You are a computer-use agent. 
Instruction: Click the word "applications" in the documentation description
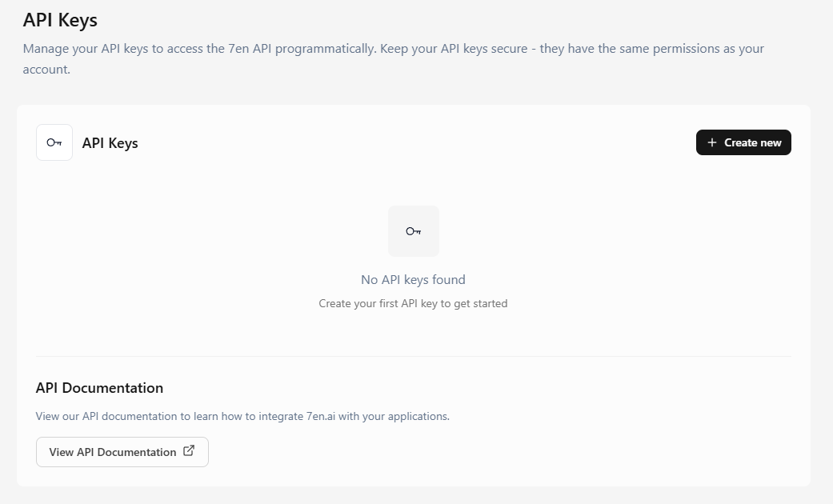[x=418, y=416]
